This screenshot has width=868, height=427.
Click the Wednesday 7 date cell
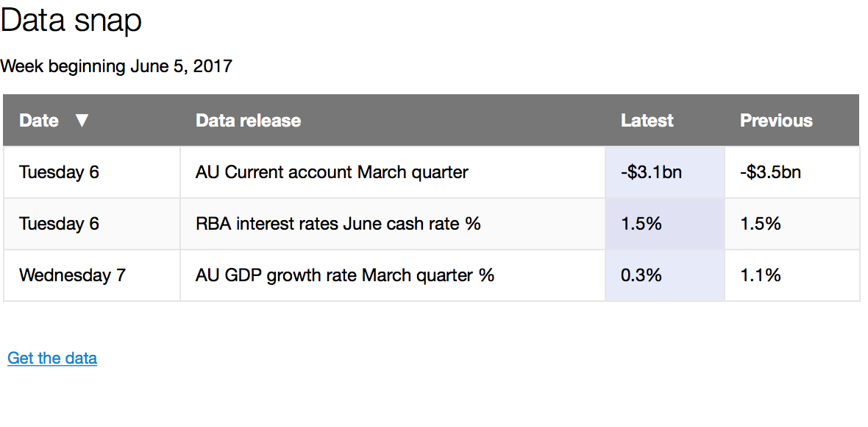71,275
